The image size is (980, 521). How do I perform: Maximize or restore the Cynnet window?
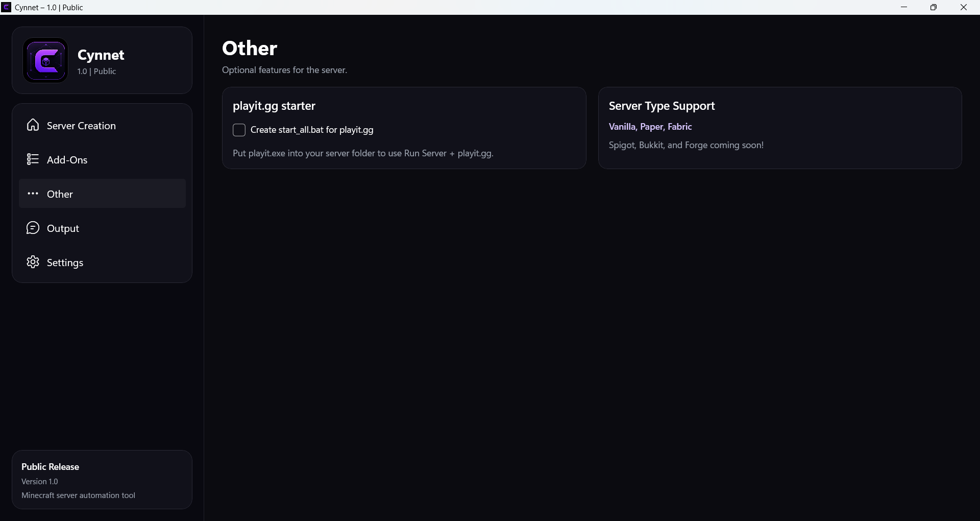pos(934,7)
